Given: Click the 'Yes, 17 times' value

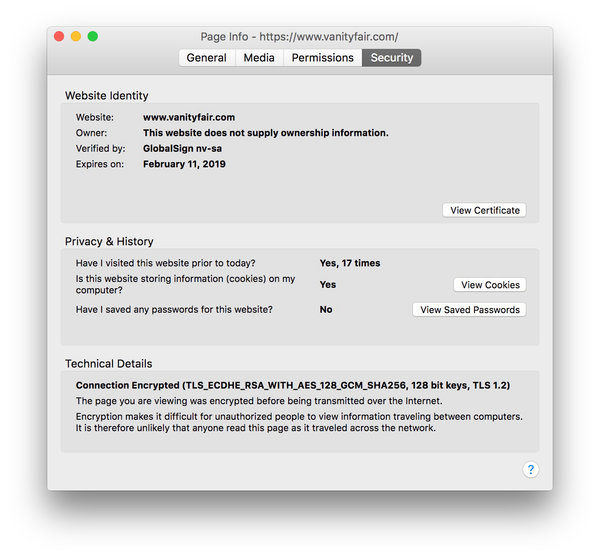Looking at the screenshot, I should click(x=350, y=263).
